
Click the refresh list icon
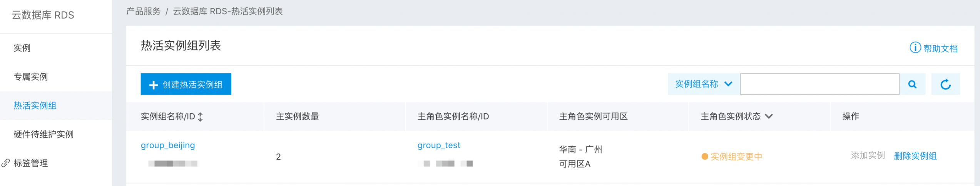[945, 84]
